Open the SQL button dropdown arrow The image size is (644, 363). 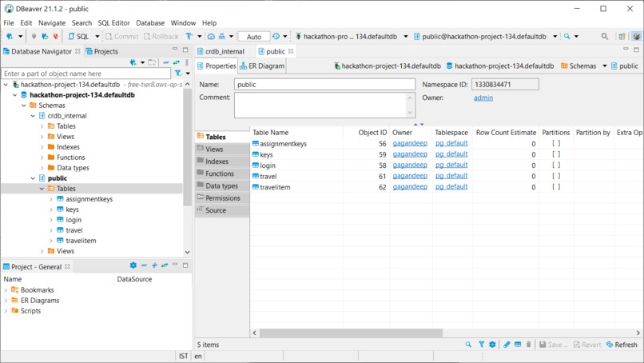click(x=97, y=36)
